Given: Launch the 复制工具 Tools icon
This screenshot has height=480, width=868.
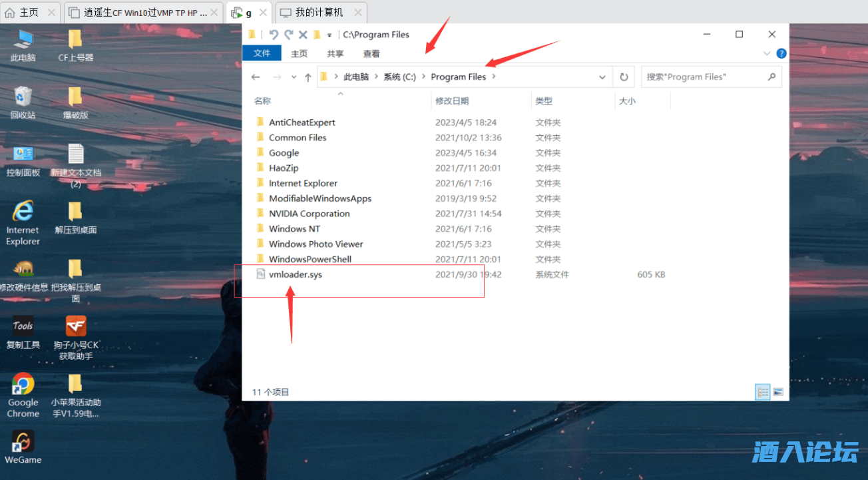Looking at the screenshot, I should tap(23, 333).
